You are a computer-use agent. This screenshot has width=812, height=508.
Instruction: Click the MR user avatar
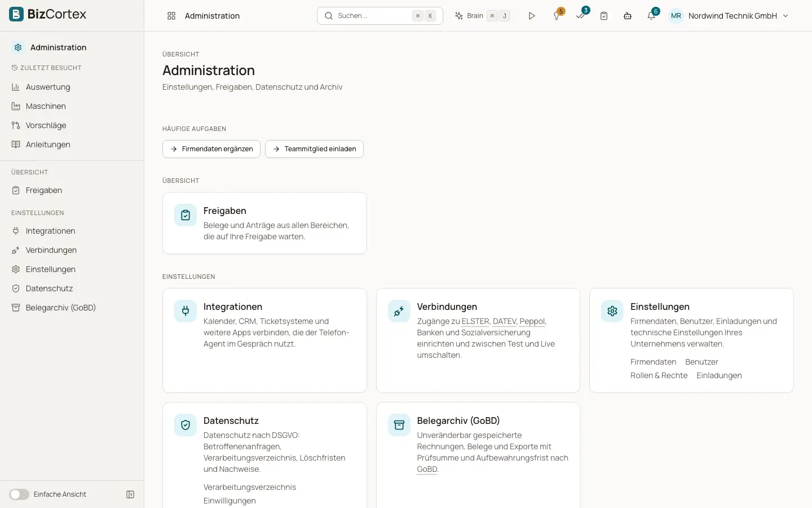coord(676,16)
